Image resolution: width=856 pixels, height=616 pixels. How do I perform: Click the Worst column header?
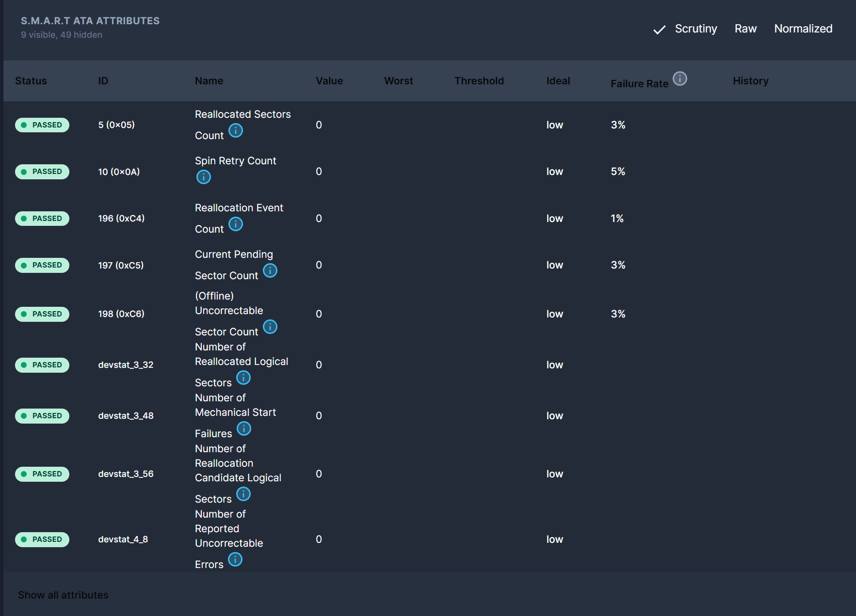(x=399, y=81)
